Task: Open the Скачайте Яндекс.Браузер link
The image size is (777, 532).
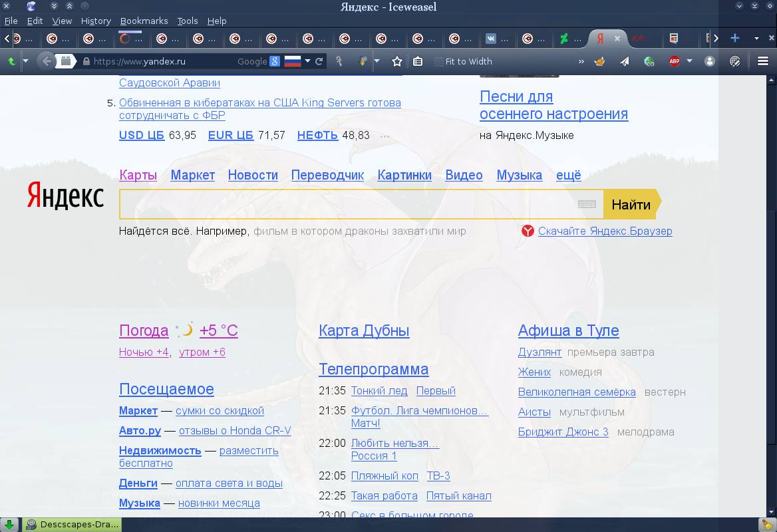Action: (605, 231)
